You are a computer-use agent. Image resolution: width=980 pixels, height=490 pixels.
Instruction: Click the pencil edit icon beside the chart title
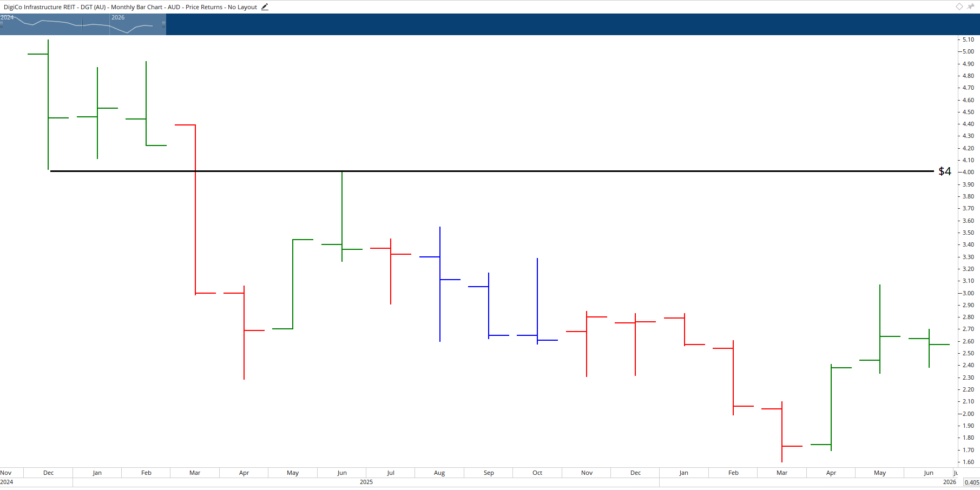click(265, 7)
